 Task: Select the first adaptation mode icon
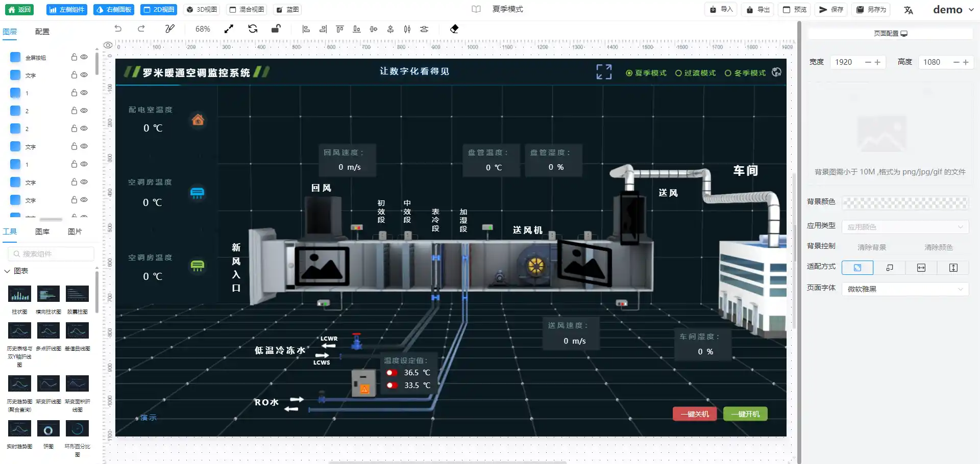[857, 268]
